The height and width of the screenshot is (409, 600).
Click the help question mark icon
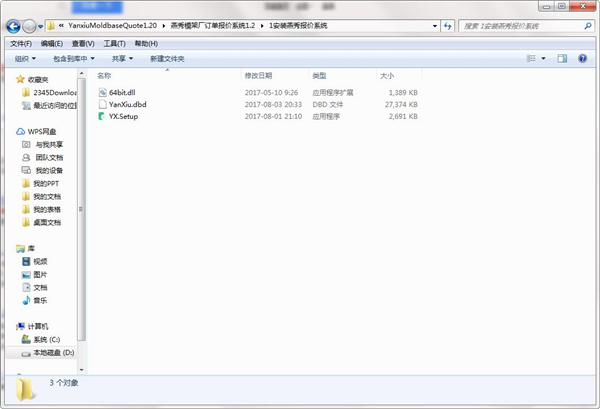(x=585, y=59)
